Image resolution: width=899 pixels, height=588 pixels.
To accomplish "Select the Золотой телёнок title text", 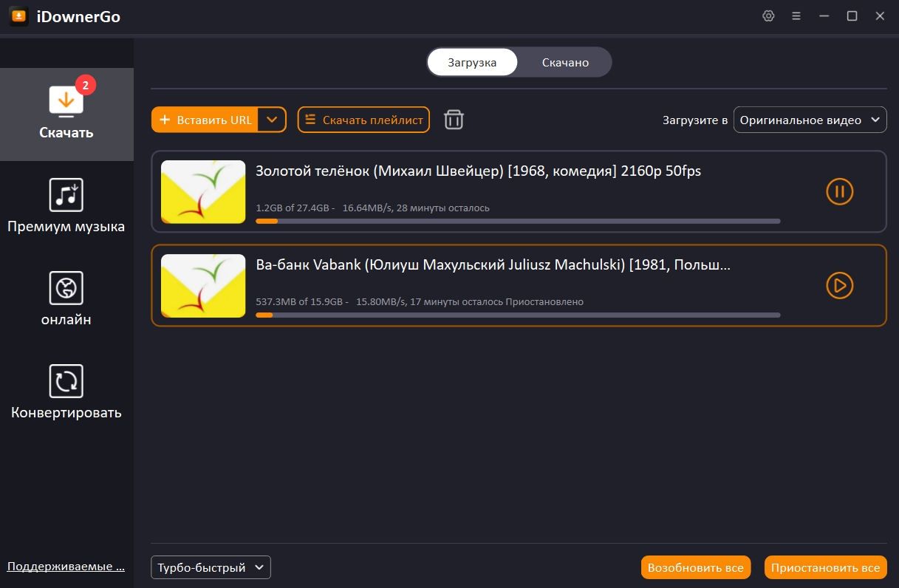I will point(478,171).
